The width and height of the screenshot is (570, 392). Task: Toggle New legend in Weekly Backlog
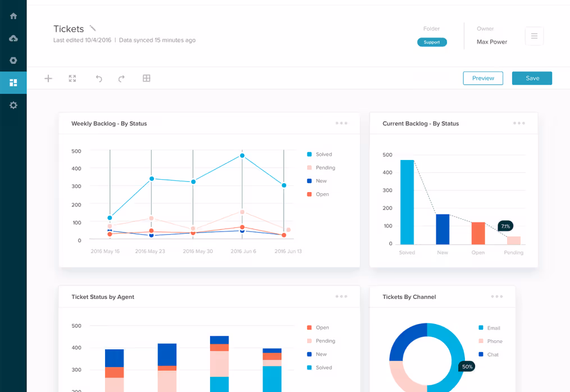coord(317,181)
